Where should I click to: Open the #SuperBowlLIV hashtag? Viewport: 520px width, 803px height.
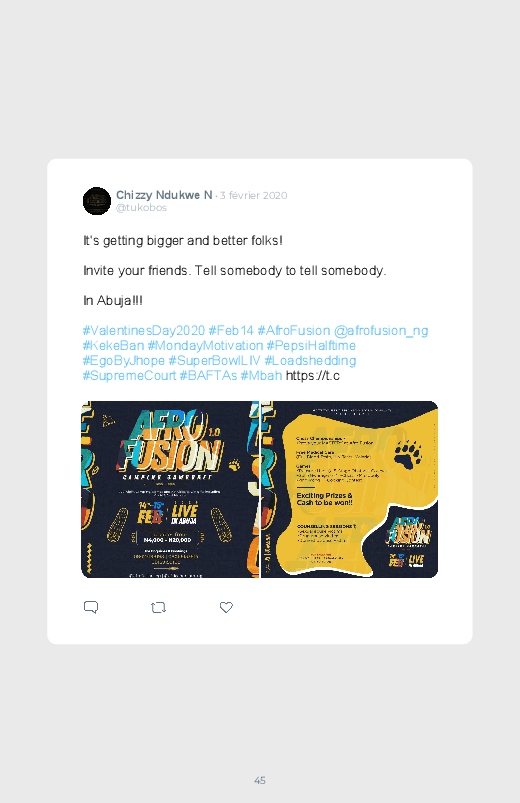[x=214, y=361]
